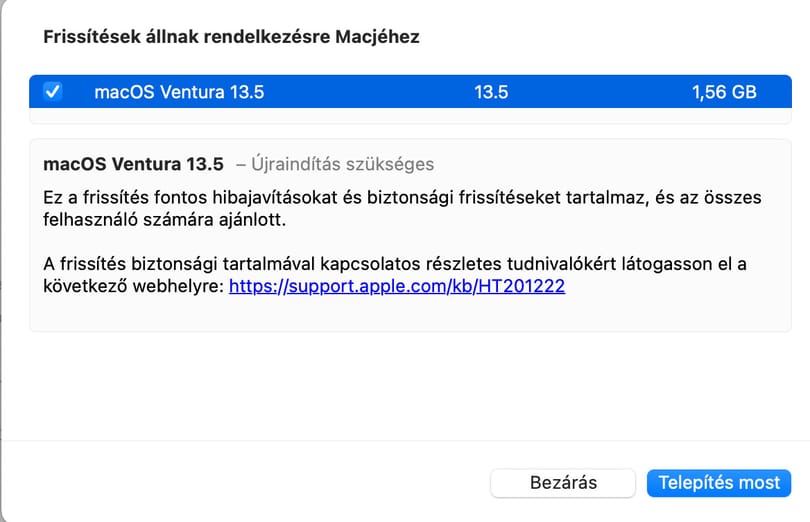The image size is (810, 522).
Task: Click the bold macOS Ventura 13.5 details title
Action: tap(133, 164)
